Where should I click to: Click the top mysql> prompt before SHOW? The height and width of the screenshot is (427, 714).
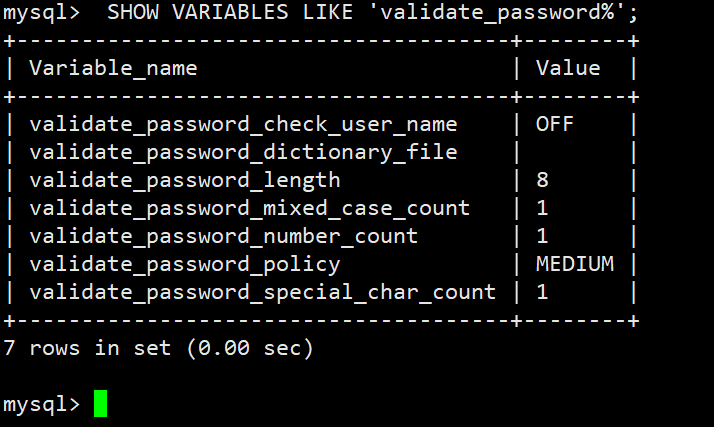pos(41,13)
